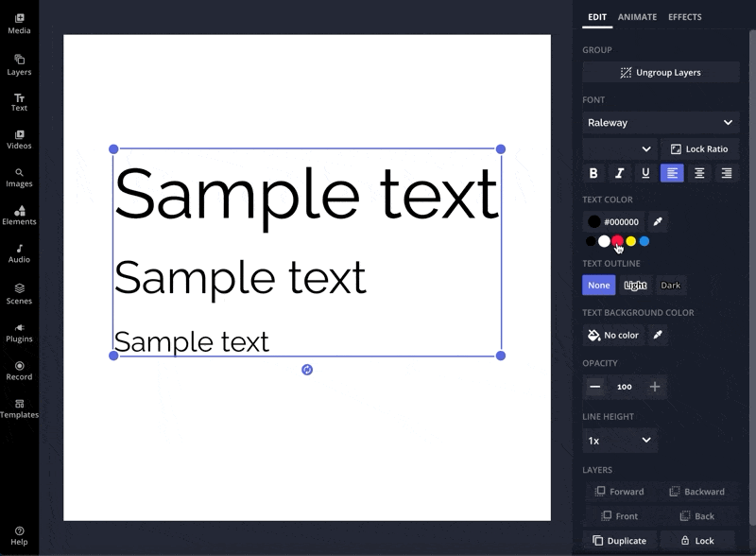Move layer Forward

(620, 492)
